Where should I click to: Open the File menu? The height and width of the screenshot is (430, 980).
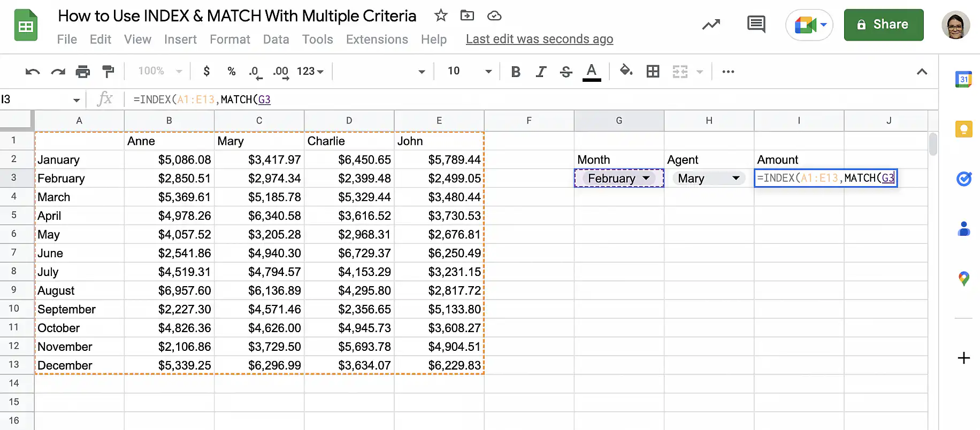67,40
